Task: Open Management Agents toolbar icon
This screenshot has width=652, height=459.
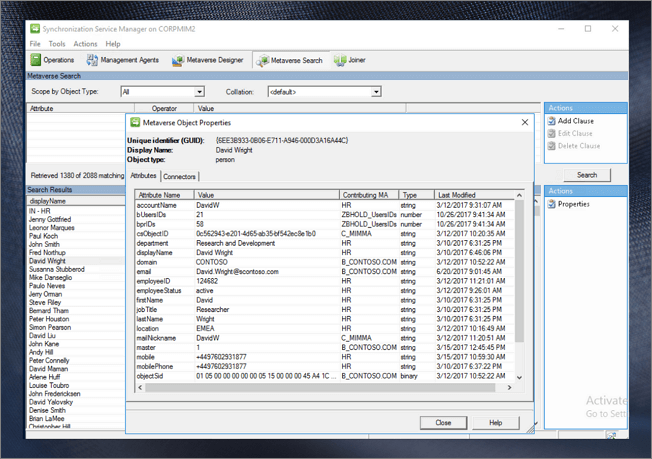Action: click(x=92, y=60)
